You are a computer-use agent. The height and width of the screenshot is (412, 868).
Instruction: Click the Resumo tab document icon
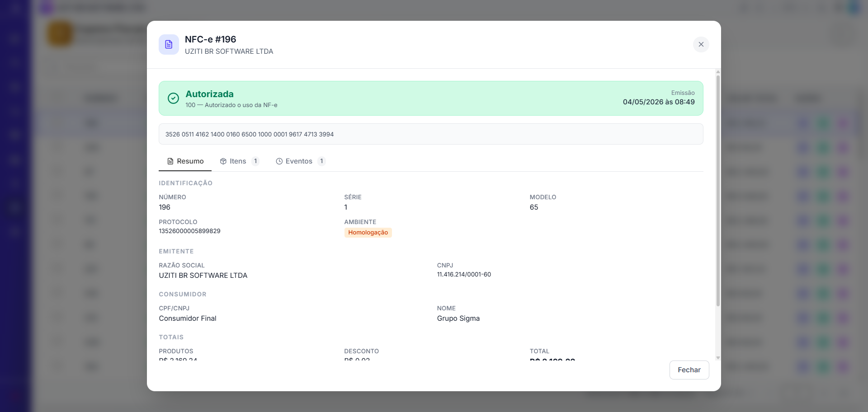pos(170,161)
